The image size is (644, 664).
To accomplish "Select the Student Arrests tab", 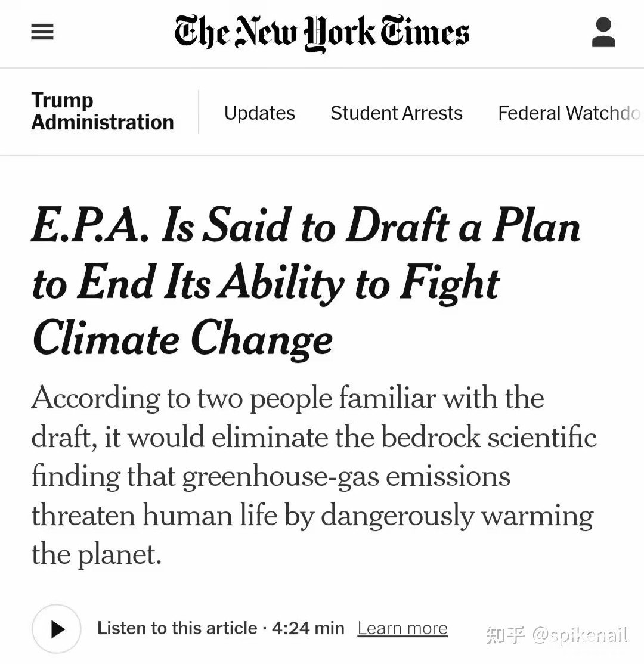I will (x=396, y=113).
